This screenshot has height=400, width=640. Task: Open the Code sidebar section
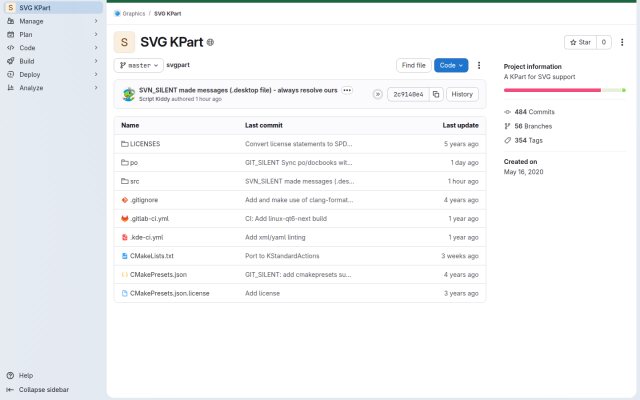coord(53,48)
